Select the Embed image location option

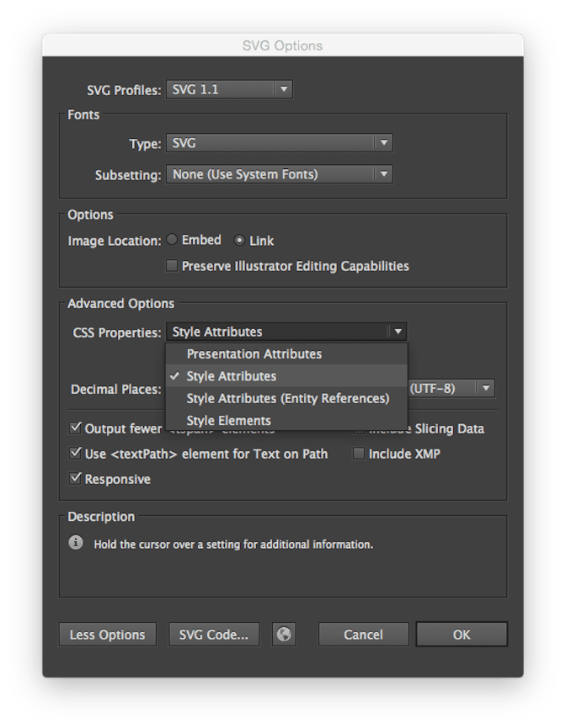172,240
